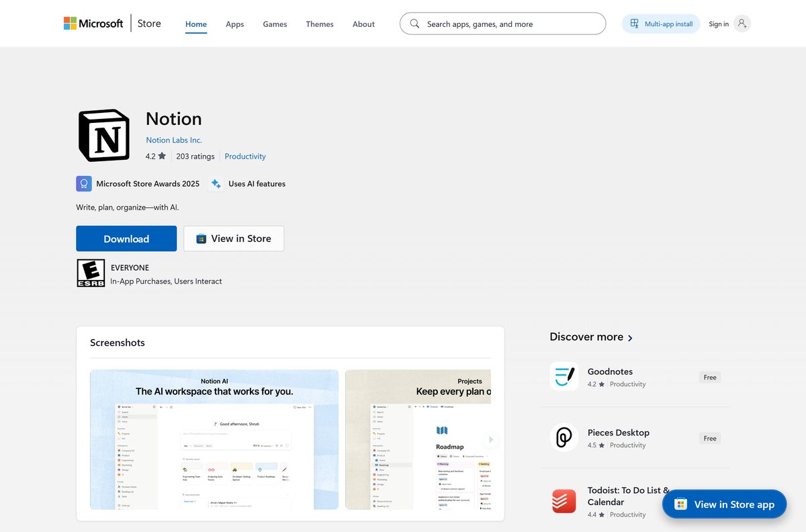Click the search magnifier icon
This screenshot has height=532, width=806.
click(414, 24)
